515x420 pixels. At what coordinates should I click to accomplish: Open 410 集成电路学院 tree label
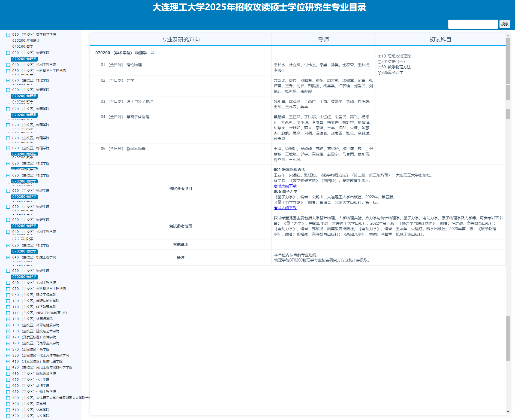37,361
